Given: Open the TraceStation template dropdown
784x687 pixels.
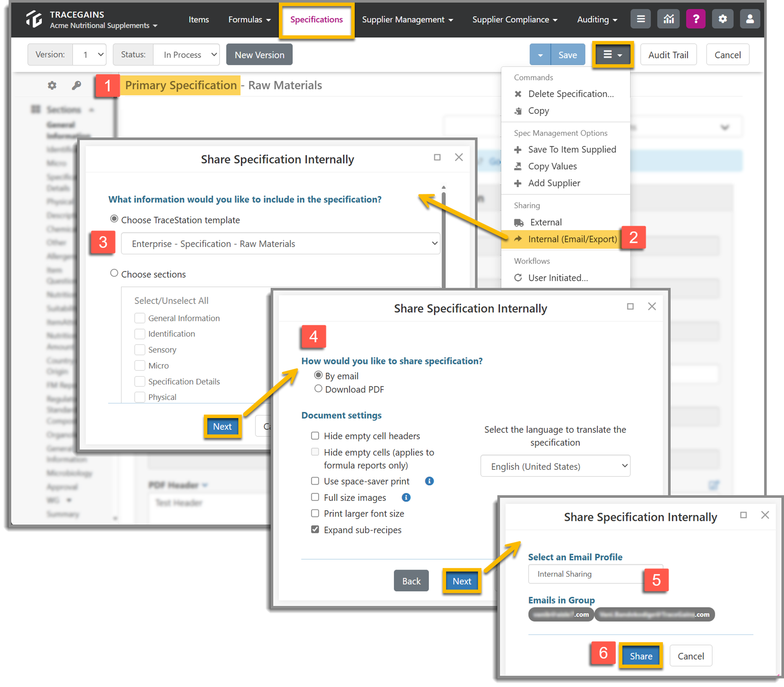Looking at the screenshot, I should tap(281, 244).
